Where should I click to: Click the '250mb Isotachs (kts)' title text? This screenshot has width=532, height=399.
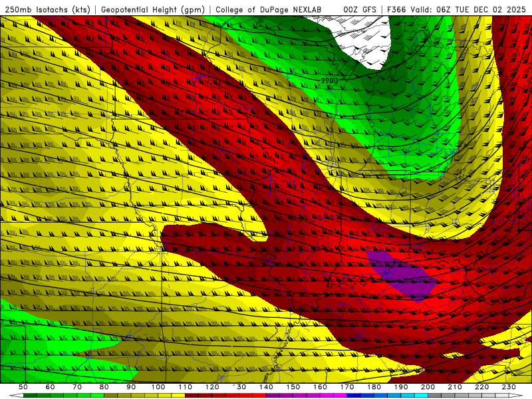tap(48, 9)
